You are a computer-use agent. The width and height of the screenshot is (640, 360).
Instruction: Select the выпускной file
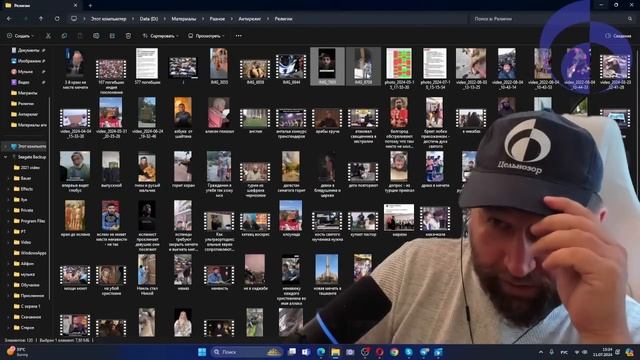(x=111, y=169)
